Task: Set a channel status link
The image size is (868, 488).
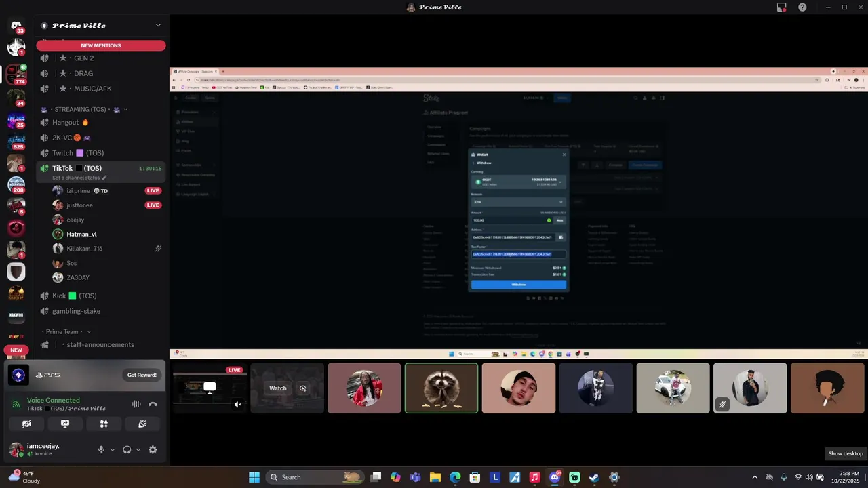Action: (x=79, y=178)
